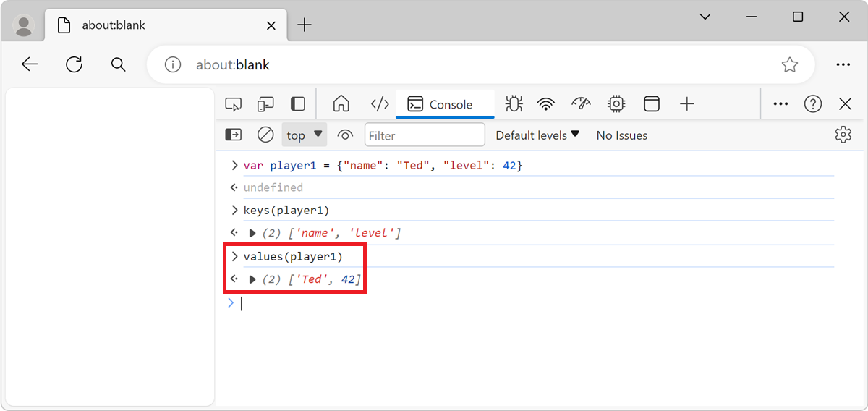Open Console settings gear
This screenshot has width=868, height=411.
[x=843, y=135]
